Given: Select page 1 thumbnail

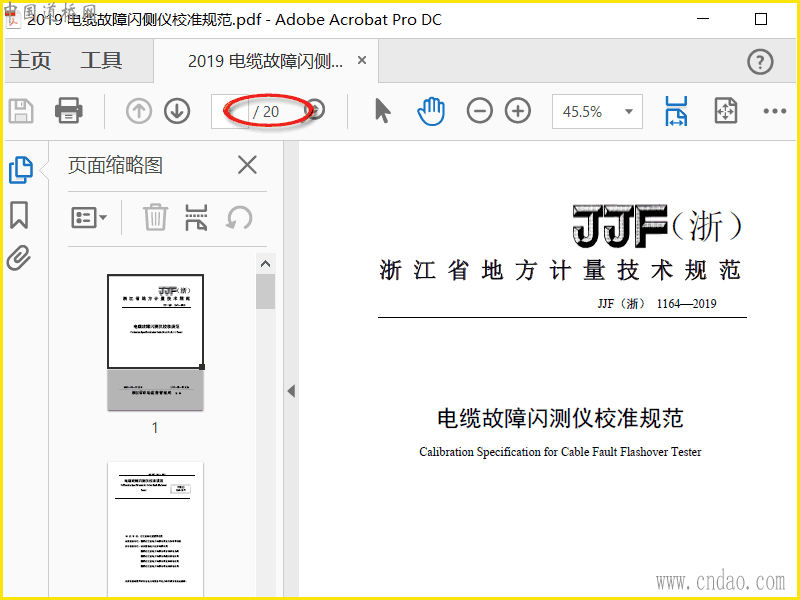Looking at the screenshot, I should (x=156, y=342).
